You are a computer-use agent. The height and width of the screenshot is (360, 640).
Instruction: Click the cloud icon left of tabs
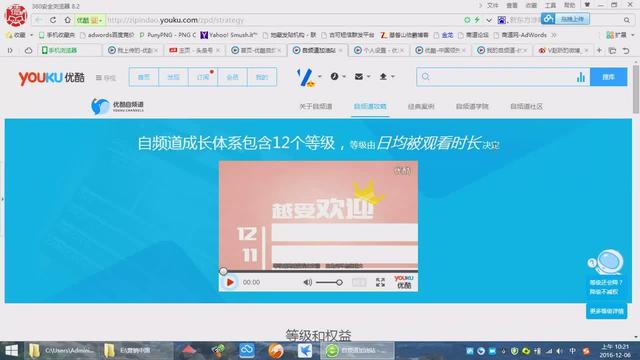tap(28, 50)
